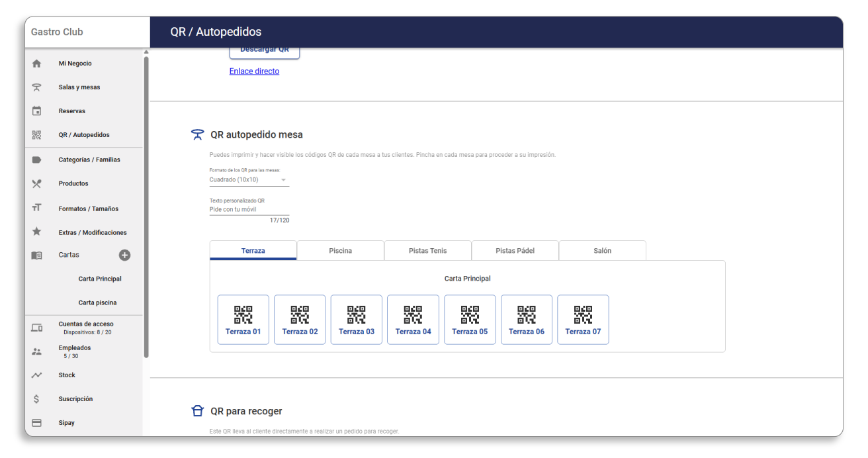Select the Pistas Pádel tab

(x=515, y=251)
